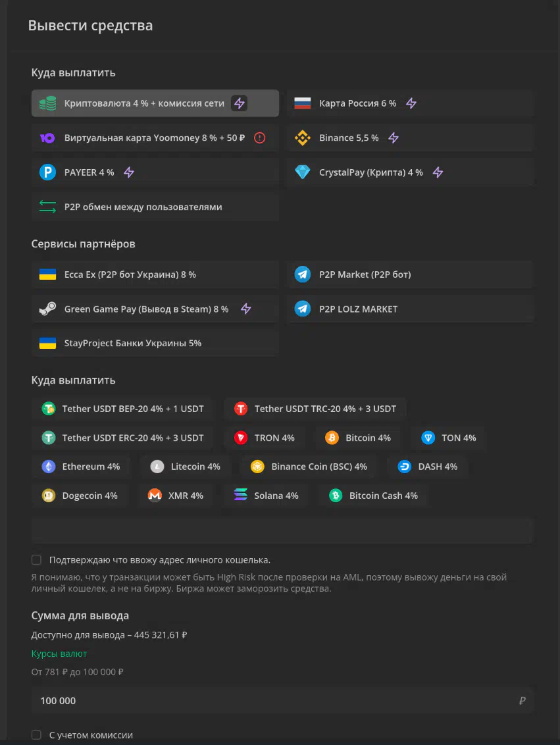The height and width of the screenshot is (745, 560).
Task: Open Ecca Ex P2P бот Украина service
Action: coord(155,274)
